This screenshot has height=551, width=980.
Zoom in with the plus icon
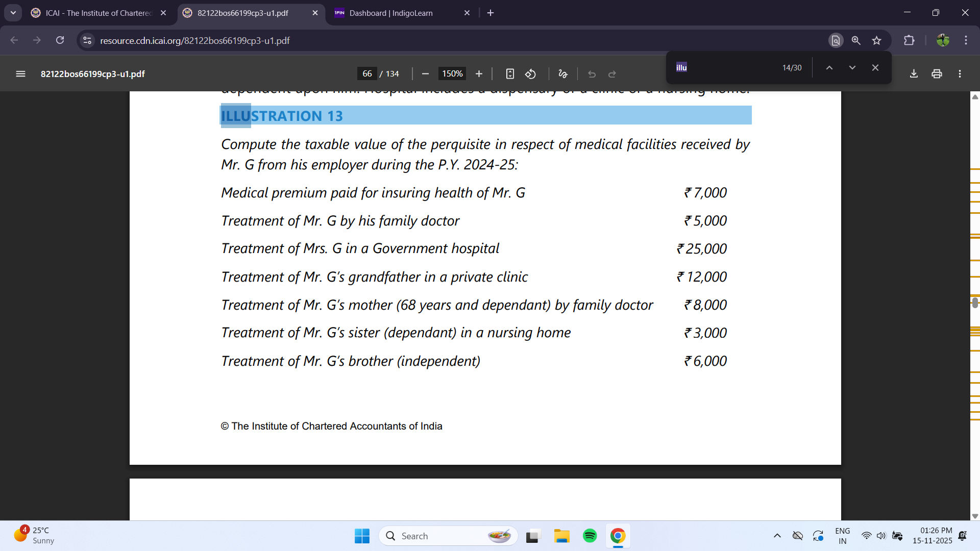479,74
